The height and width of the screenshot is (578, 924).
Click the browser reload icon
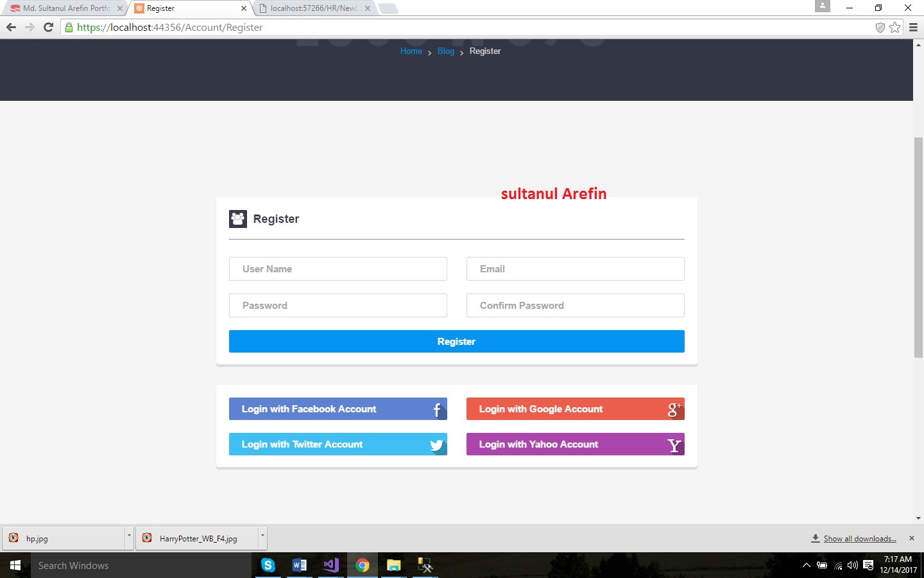[x=48, y=27]
